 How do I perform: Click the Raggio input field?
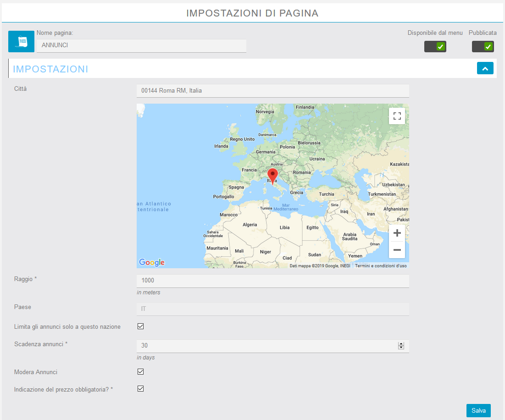tap(273, 281)
